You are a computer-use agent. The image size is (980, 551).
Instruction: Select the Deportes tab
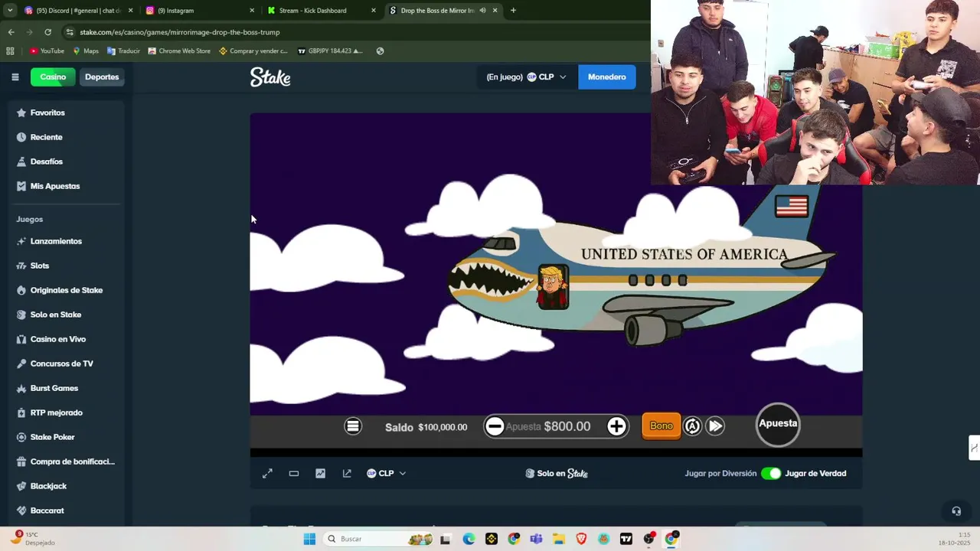[x=102, y=77]
